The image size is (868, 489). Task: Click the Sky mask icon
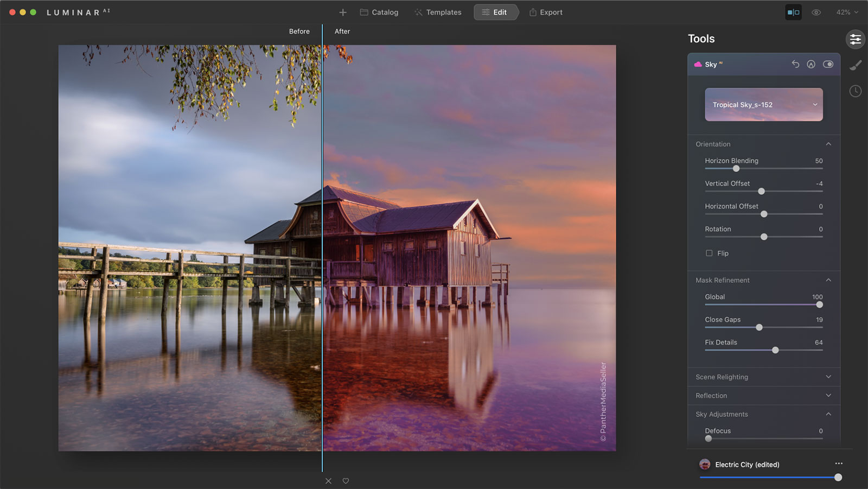(811, 64)
